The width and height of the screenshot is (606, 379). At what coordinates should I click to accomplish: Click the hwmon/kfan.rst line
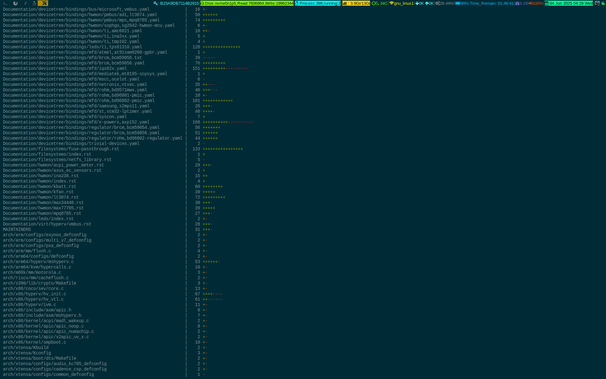pos(38,192)
